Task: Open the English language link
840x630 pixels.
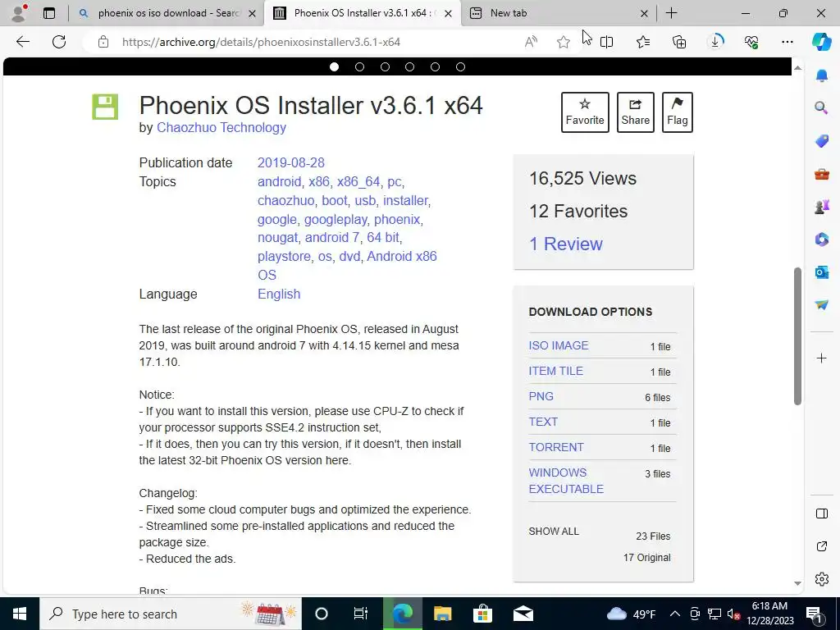Action: pos(279,294)
